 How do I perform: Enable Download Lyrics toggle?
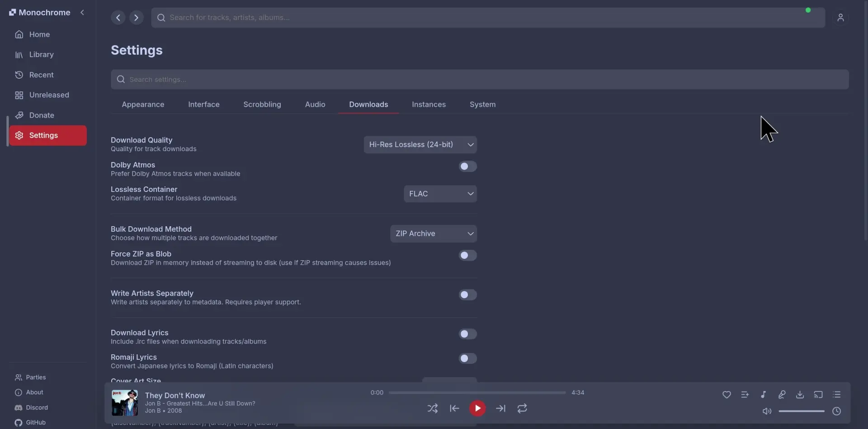pyautogui.click(x=467, y=334)
